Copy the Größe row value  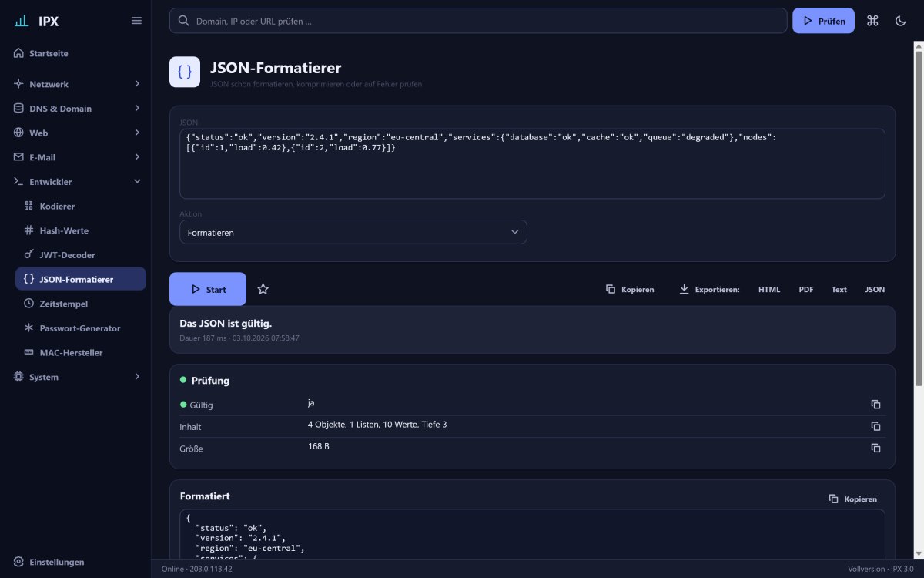[x=875, y=448]
